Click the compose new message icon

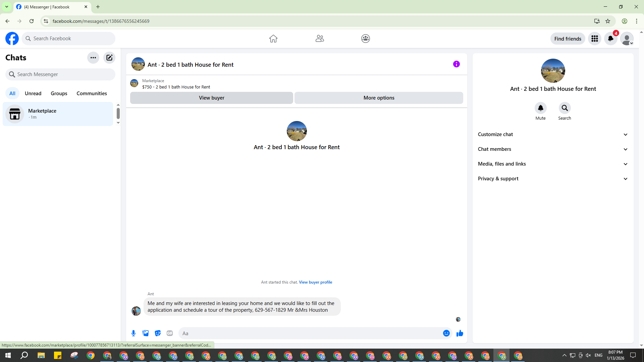pyautogui.click(x=109, y=58)
